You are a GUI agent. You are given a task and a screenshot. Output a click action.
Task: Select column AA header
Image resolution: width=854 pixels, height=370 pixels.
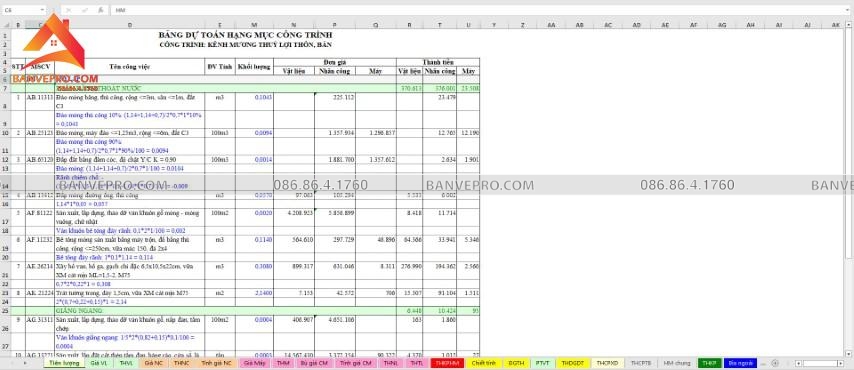551,25
